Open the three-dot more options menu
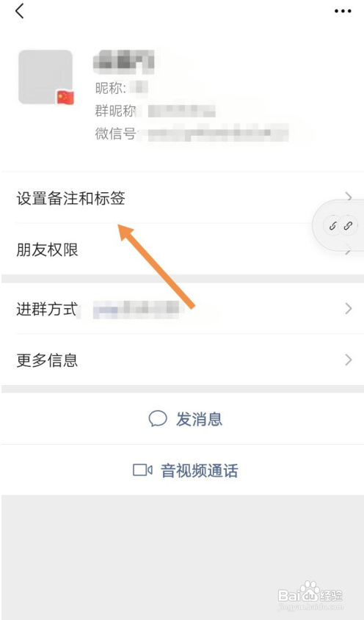Screen dimensions: 364x620 click(x=343, y=11)
